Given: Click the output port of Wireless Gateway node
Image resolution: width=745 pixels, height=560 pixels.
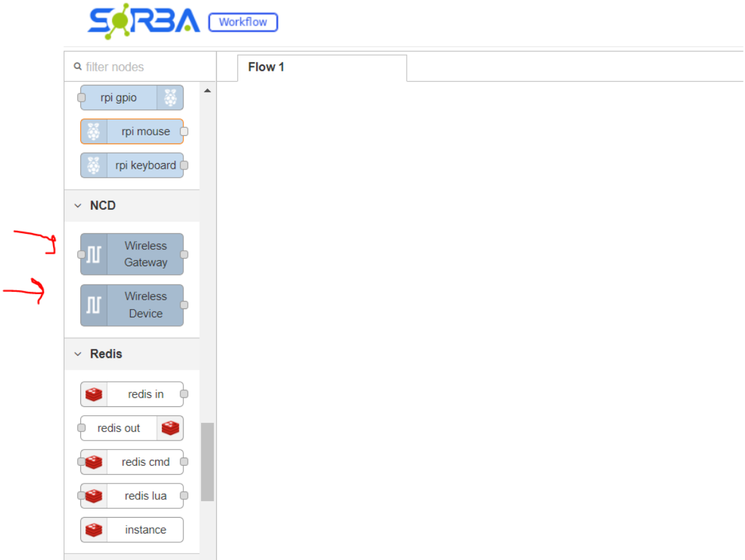Looking at the screenshot, I should tap(184, 254).
